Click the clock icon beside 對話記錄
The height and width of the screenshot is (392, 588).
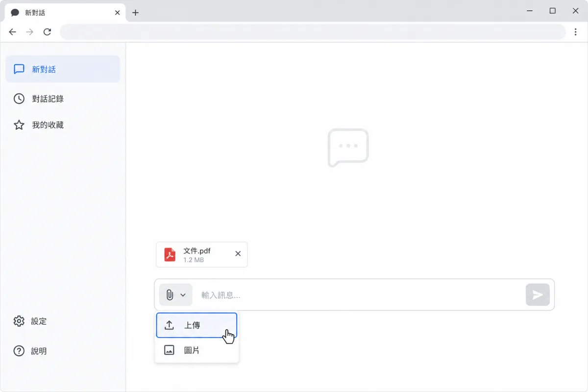point(19,98)
